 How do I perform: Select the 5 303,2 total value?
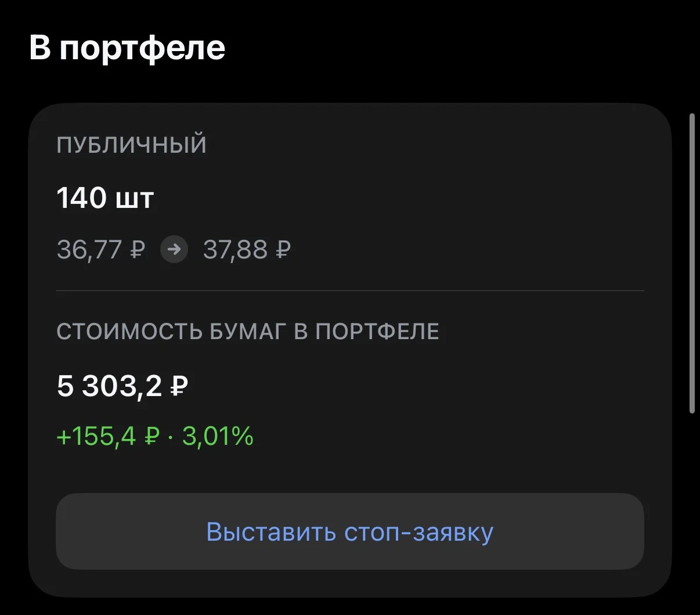pyautogui.click(x=110, y=386)
